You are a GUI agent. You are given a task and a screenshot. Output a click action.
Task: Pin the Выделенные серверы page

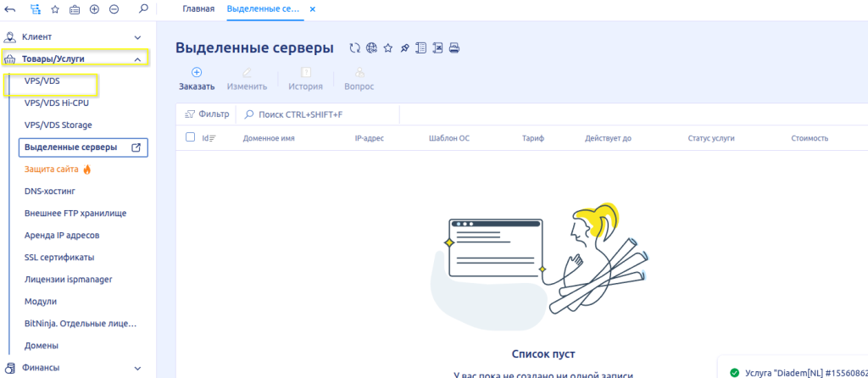pos(404,48)
